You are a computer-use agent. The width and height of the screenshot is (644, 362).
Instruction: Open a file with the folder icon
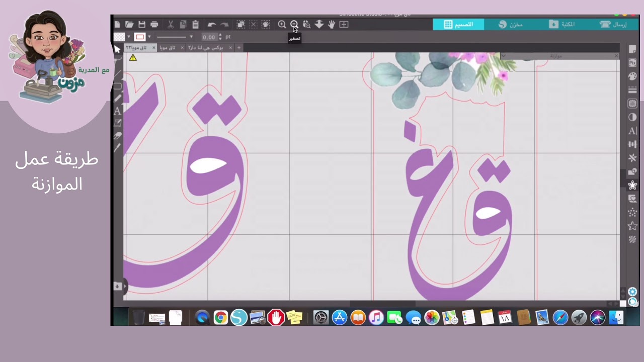click(129, 24)
